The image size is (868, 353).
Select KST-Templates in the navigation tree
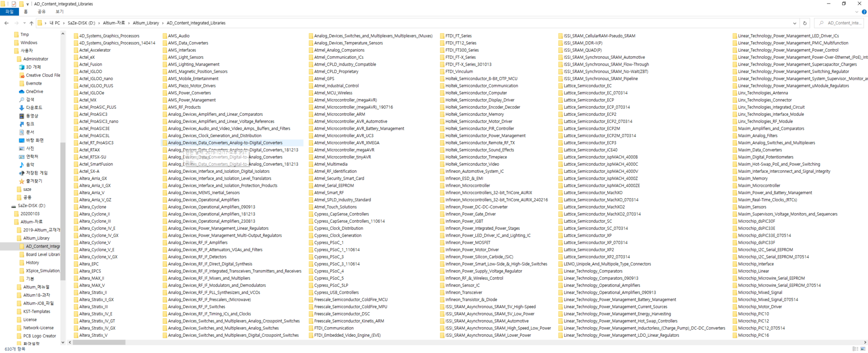[37, 311]
